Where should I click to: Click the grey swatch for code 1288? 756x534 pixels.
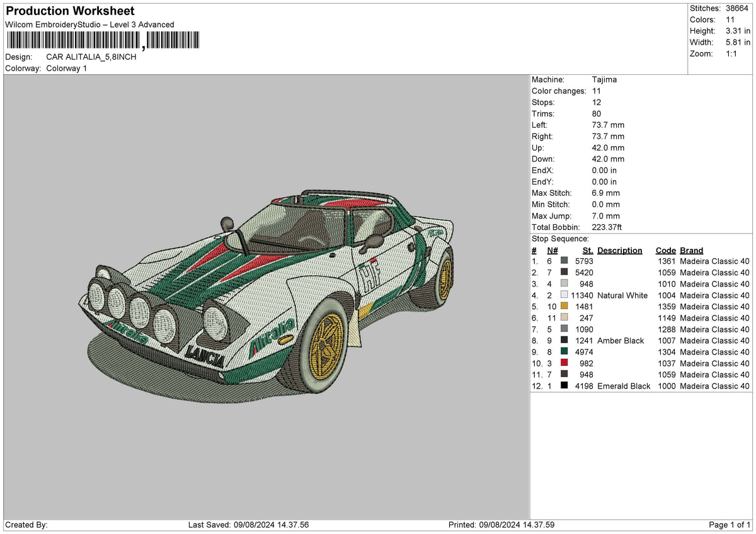[x=564, y=329]
